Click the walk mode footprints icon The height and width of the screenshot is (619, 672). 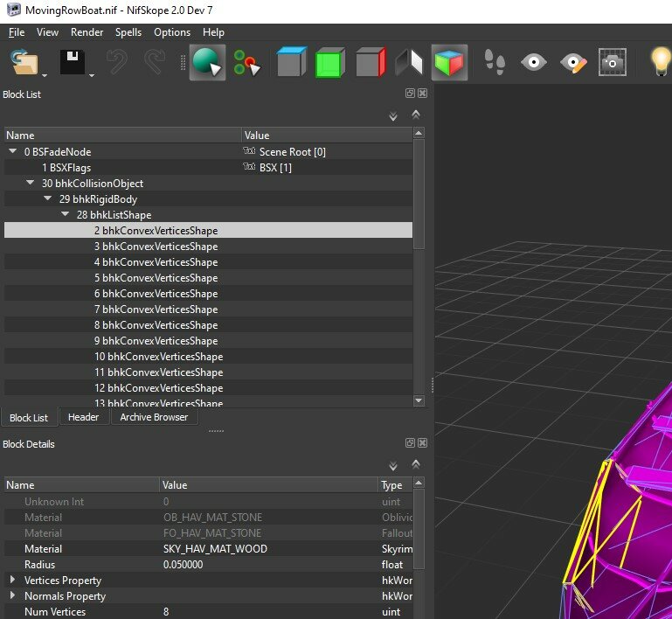(x=495, y=63)
